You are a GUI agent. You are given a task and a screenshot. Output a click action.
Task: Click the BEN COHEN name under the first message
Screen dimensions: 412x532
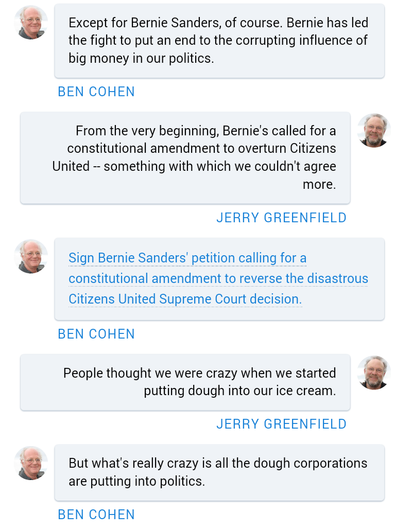[x=96, y=92]
